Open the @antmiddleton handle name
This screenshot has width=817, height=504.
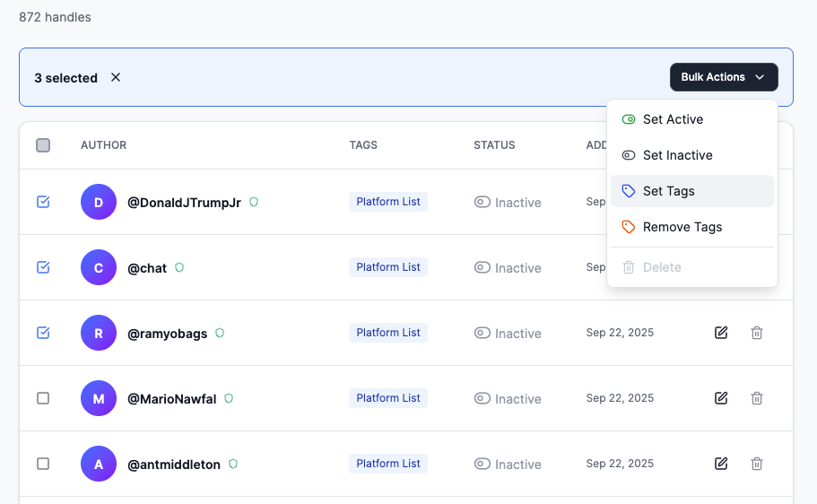(x=174, y=465)
